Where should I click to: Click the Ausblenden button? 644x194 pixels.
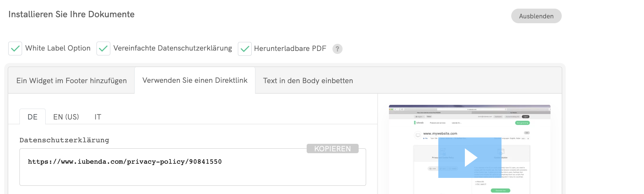[536, 16]
